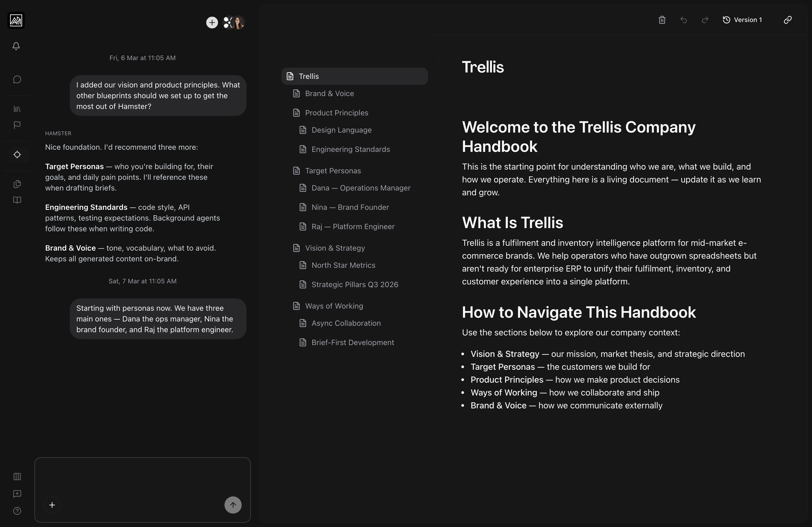Click the undo arrow icon
The height and width of the screenshot is (527, 812).
683,20
